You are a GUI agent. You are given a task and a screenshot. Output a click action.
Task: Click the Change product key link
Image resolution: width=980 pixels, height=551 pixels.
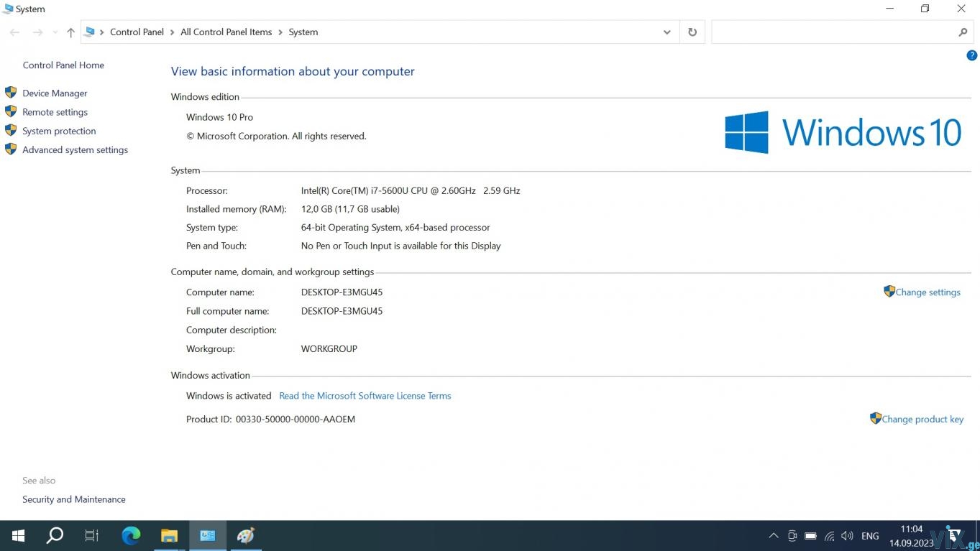pyautogui.click(x=922, y=420)
